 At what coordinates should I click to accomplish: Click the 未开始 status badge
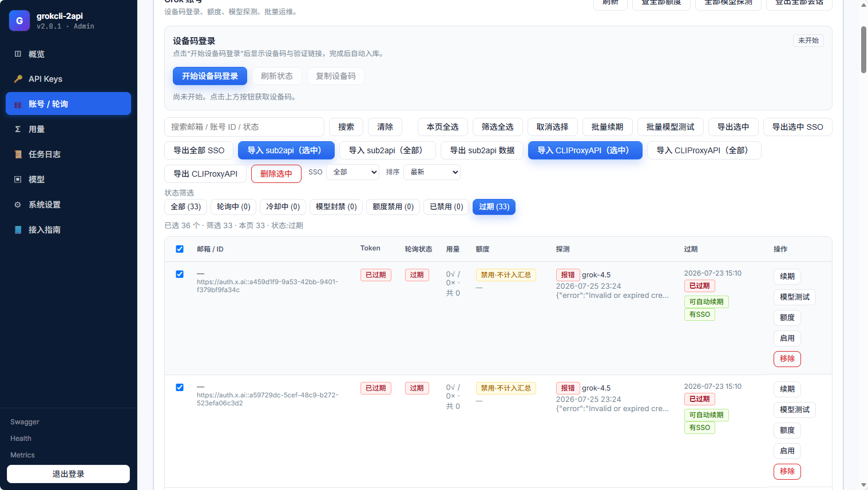coord(808,41)
